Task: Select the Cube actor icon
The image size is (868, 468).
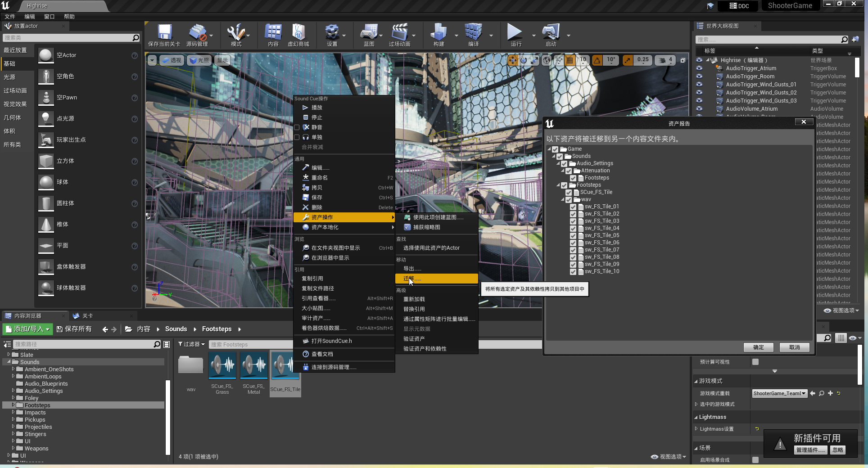Action: [46, 161]
